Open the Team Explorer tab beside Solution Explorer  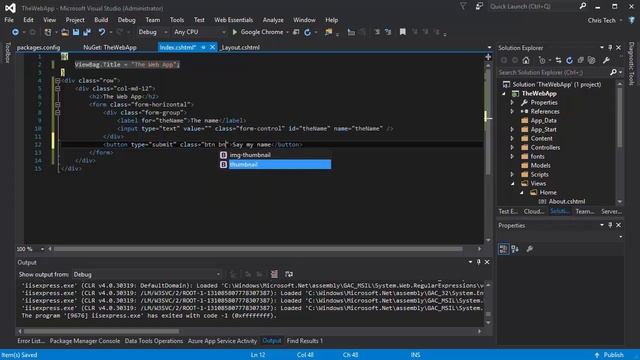pos(584,211)
